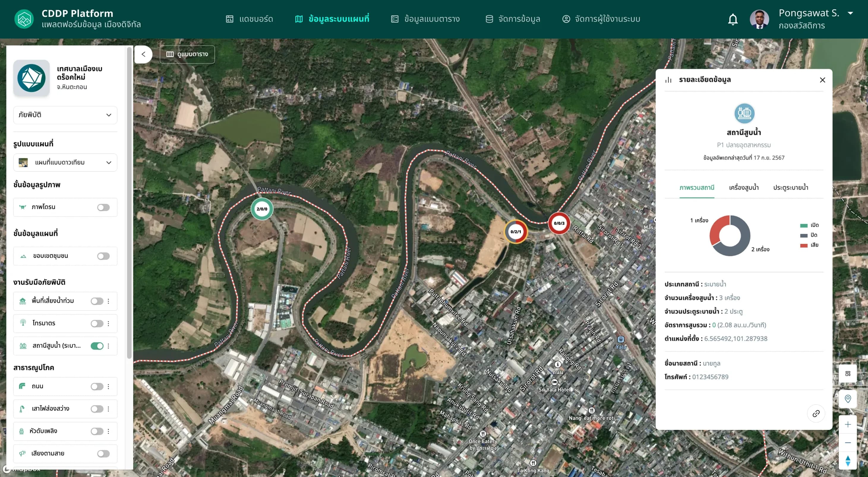
Task: Collapse the left sidebar with arrow icon
Action: coord(143,54)
